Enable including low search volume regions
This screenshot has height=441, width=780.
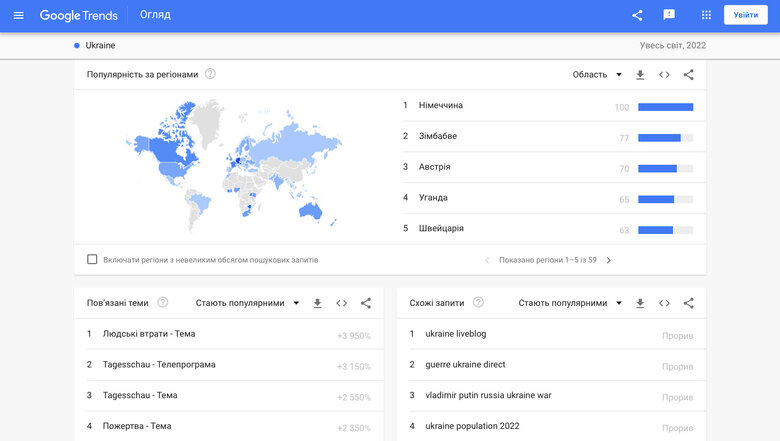pyautogui.click(x=92, y=259)
